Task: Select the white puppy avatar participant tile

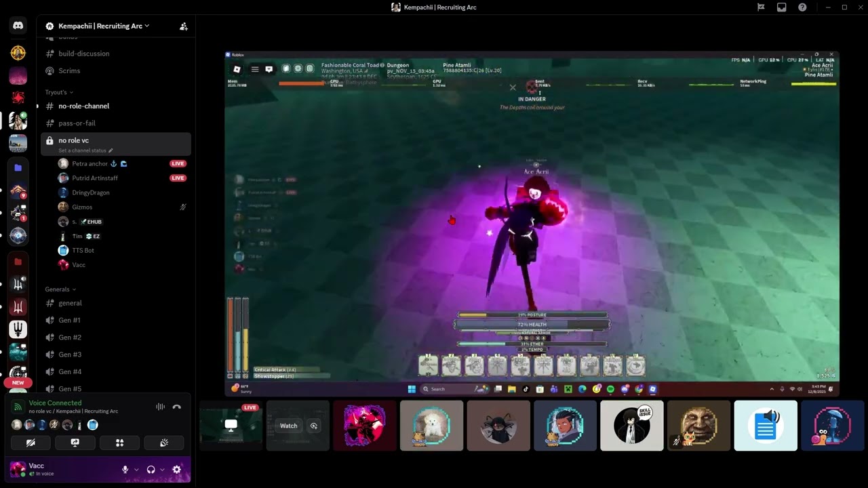Action: (431, 426)
